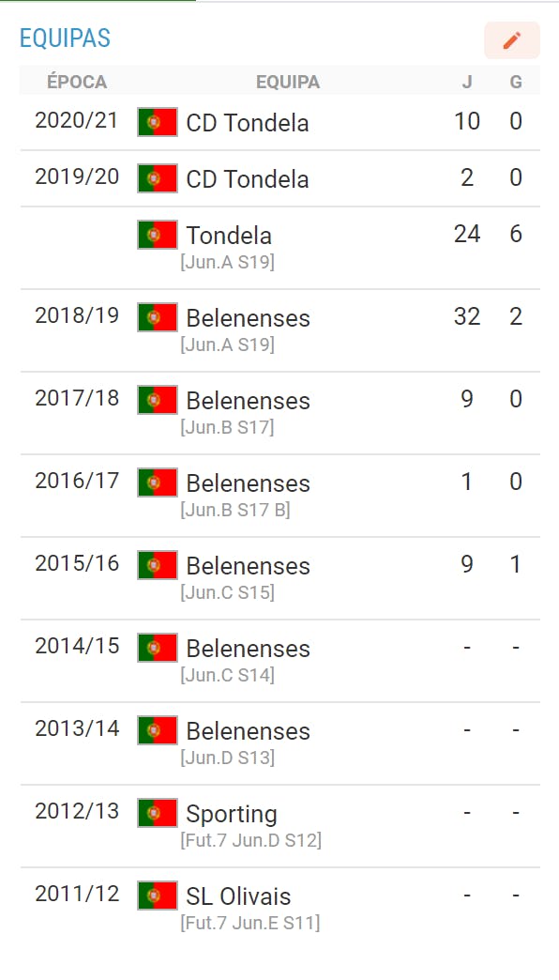Click the flag icon in the 2018/19 Belenenses row
Screen dimensions: 559x980
tap(158, 317)
